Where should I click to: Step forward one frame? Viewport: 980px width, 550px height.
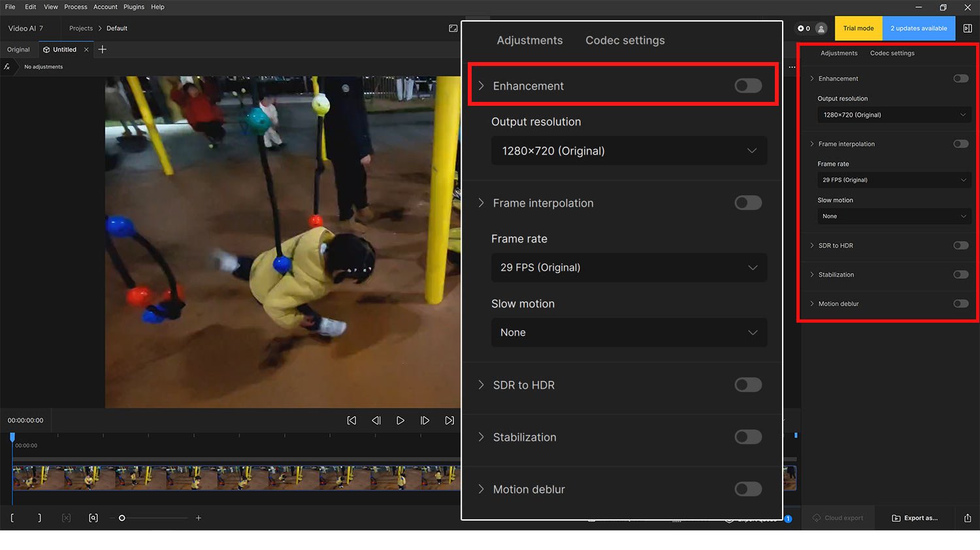point(425,421)
